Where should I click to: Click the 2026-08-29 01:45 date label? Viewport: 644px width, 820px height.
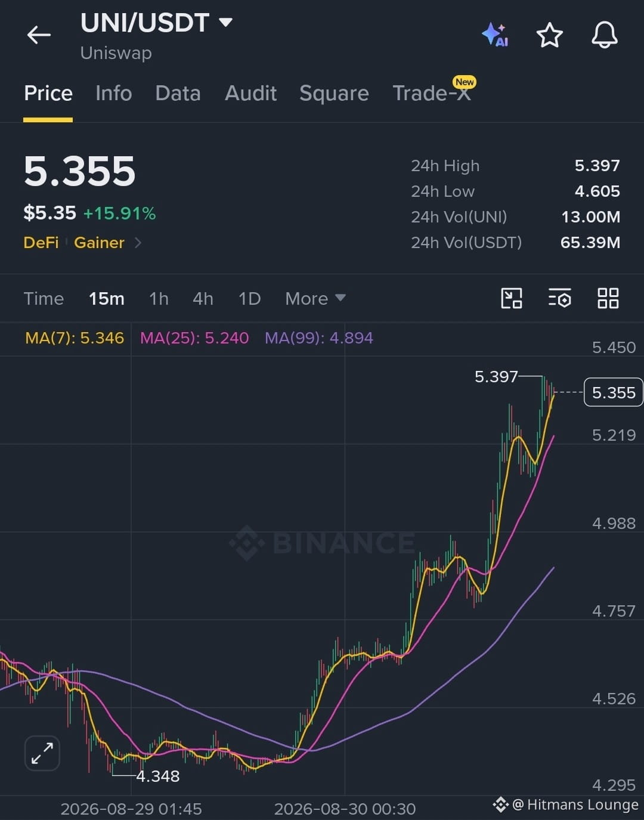[131, 809]
